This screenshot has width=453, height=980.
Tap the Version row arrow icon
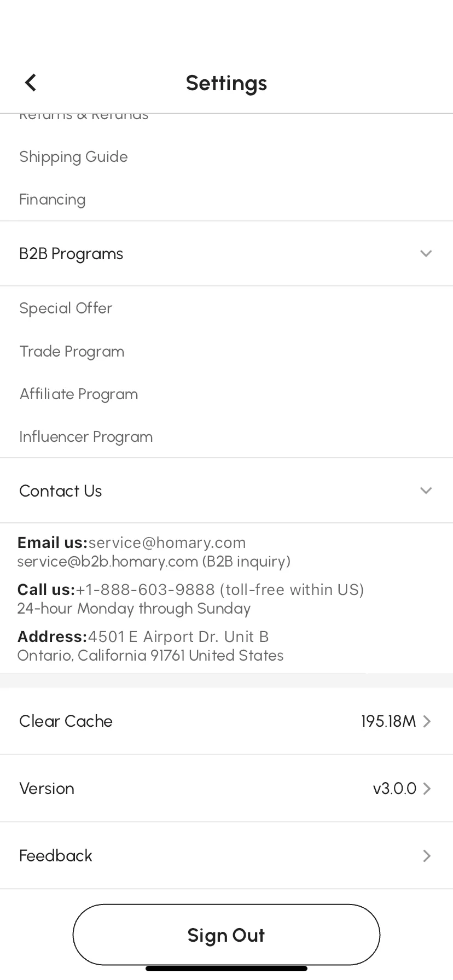(427, 789)
